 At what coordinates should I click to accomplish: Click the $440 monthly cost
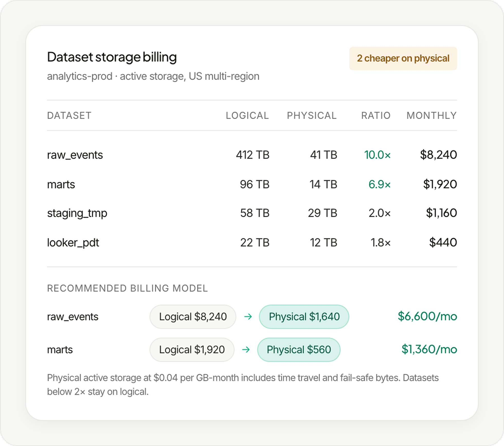point(443,243)
